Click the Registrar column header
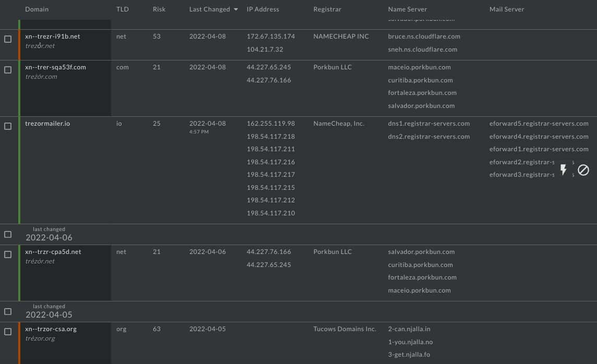 coord(326,9)
